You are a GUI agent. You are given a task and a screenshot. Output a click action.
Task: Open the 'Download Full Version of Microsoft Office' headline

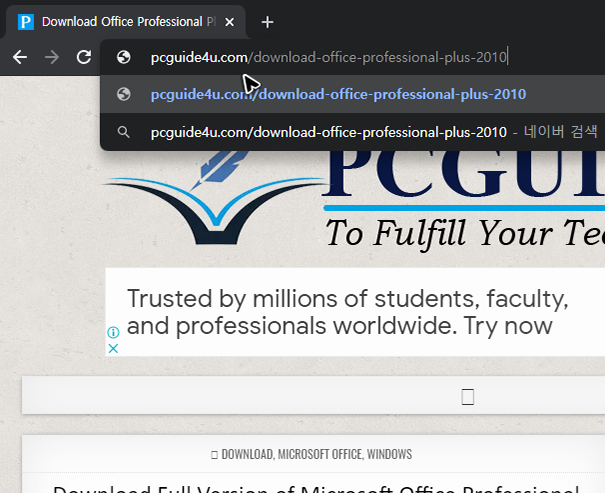[316, 489]
